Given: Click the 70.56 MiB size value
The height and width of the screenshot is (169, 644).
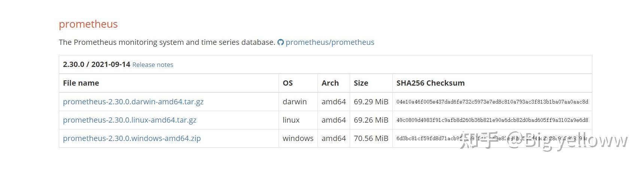Looking at the screenshot, I should point(371,138).
